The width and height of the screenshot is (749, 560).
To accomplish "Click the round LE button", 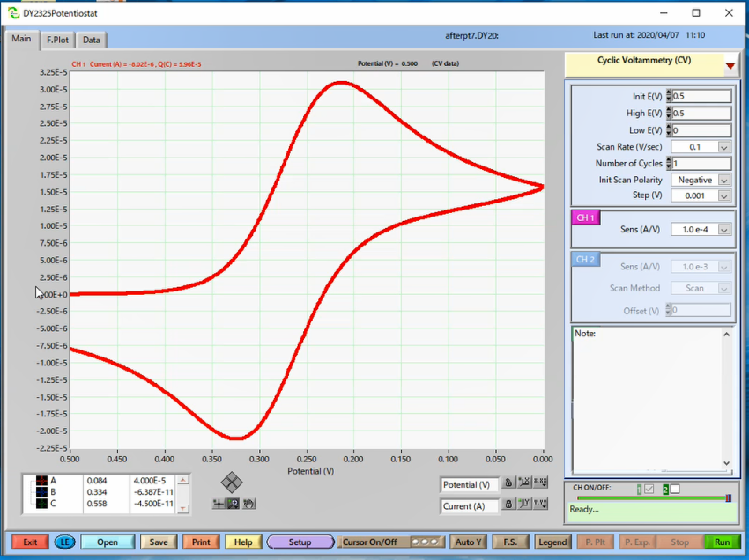I will coord(64,542).
